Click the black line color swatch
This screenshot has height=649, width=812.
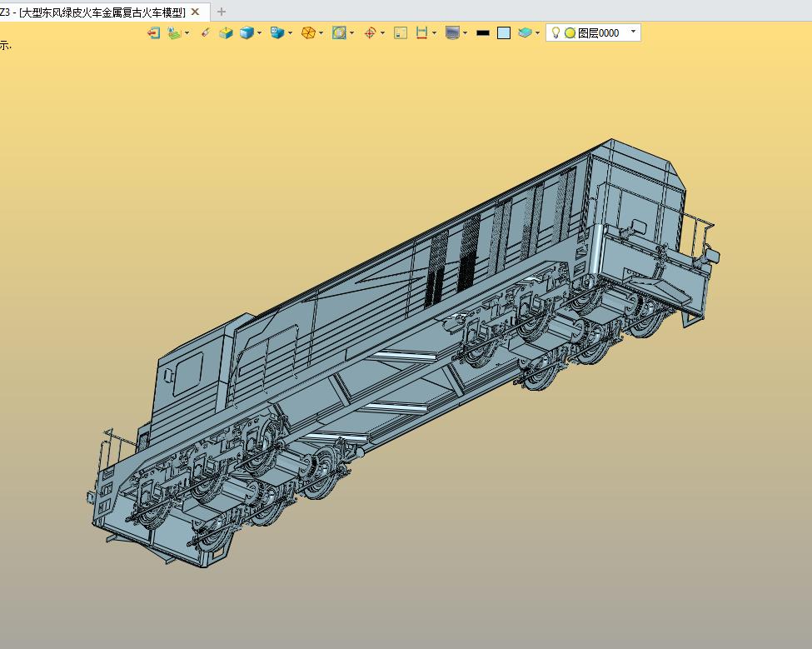483,33
